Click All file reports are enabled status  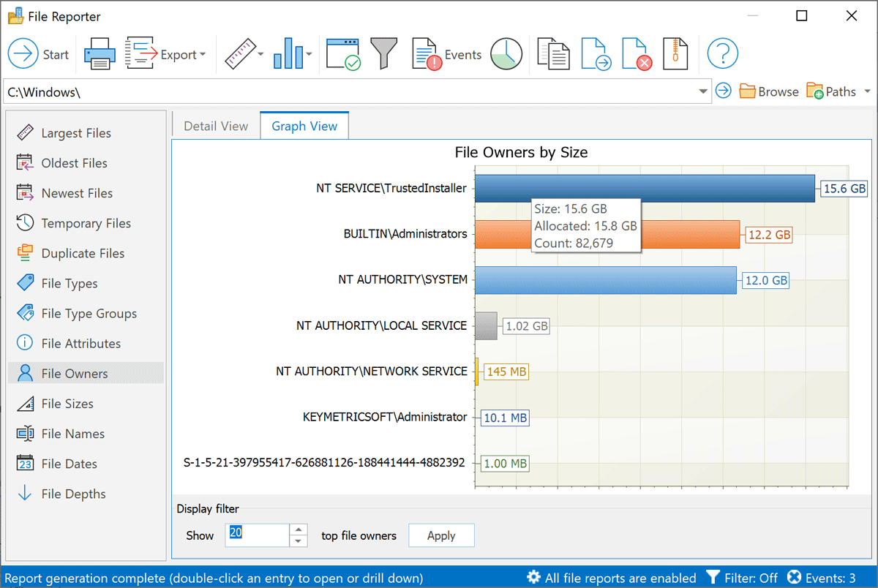(x=612, y=578)
